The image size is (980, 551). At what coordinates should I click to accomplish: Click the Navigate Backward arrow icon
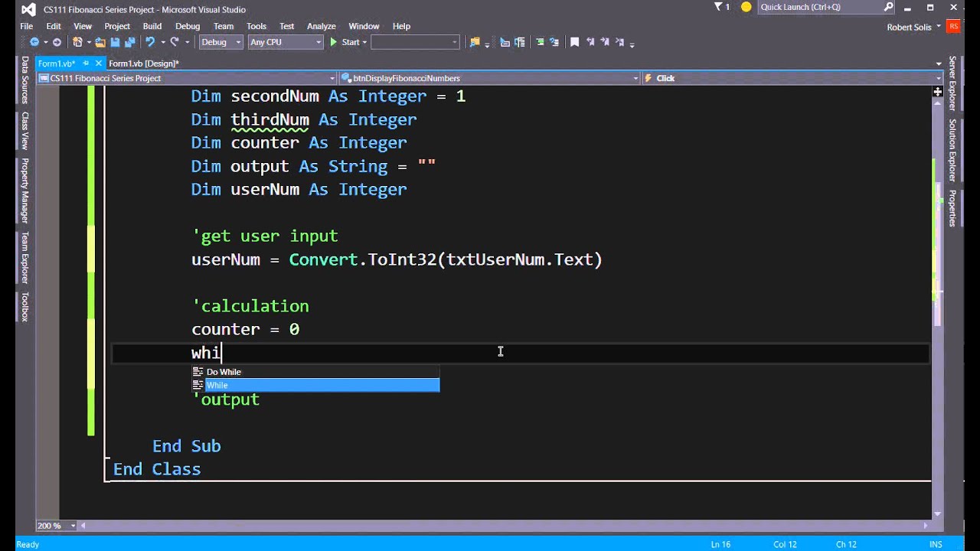(x=34, y=42)
